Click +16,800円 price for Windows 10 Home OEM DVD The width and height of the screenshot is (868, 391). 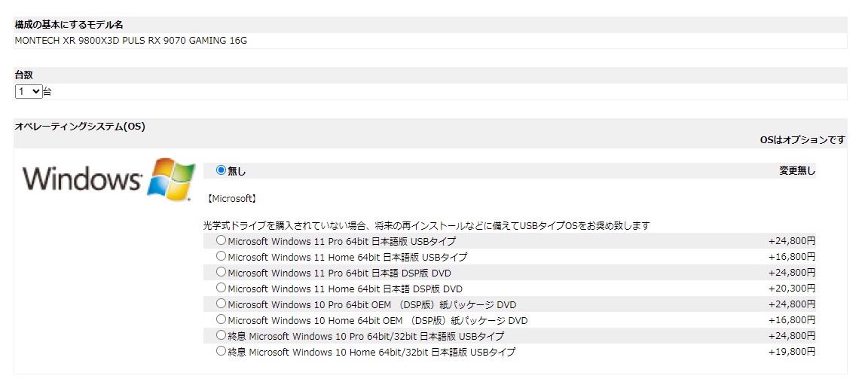pos(792,320)
